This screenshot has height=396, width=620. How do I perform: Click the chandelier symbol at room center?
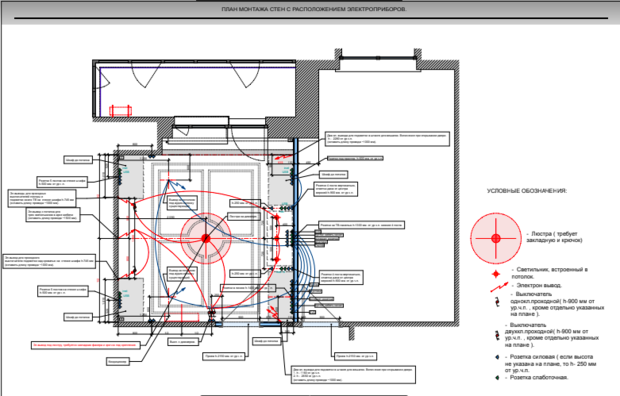point(206,238)
